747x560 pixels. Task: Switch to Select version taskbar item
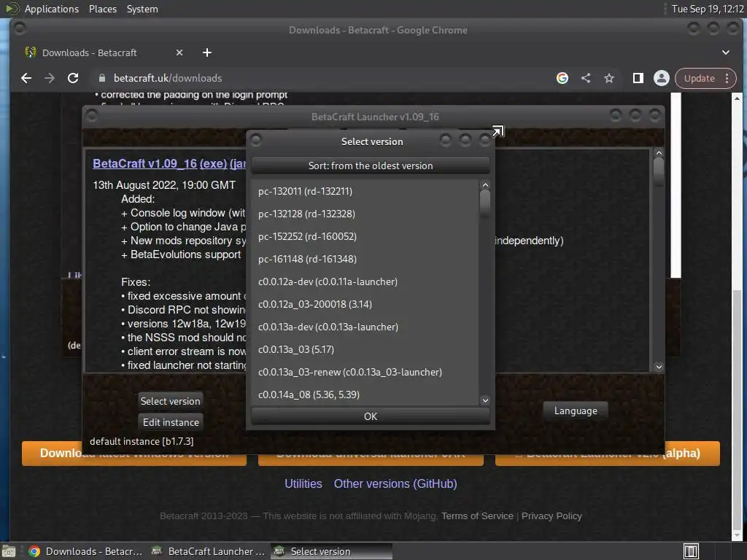[332, 551]
